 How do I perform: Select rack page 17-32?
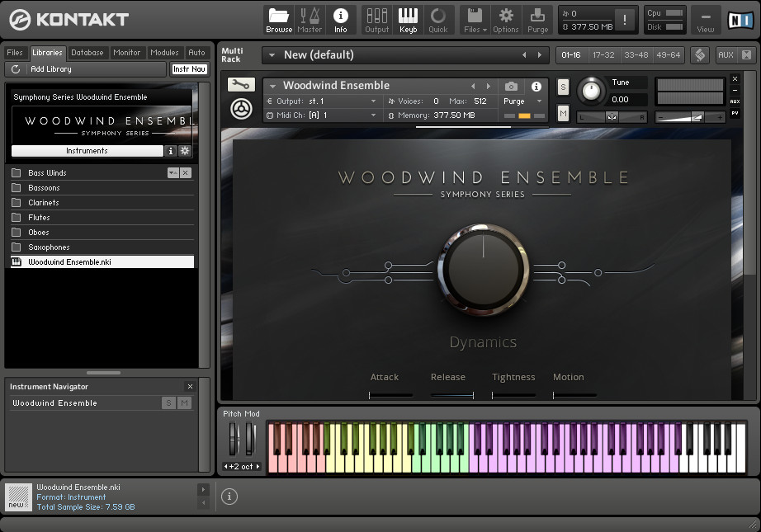[x=603, y=55]
